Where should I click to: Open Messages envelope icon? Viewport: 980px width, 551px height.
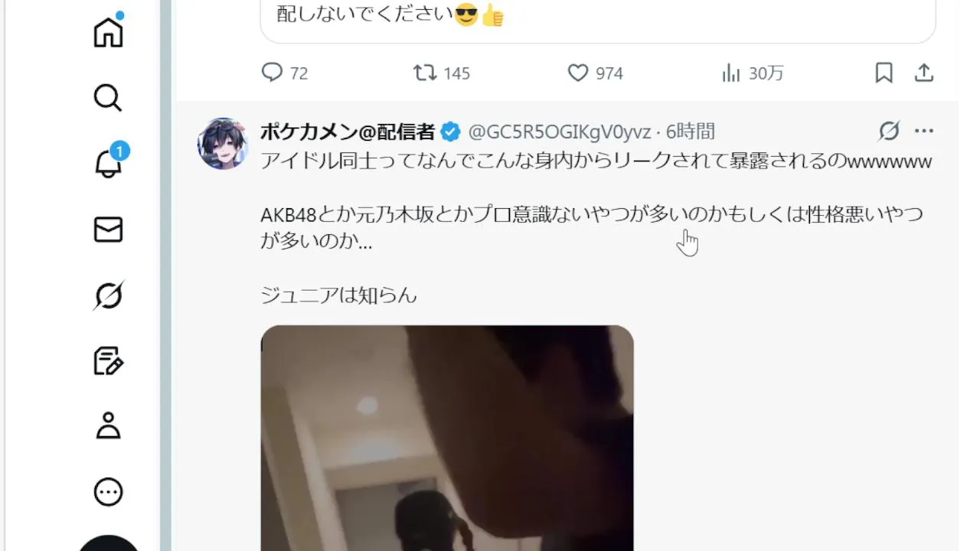(108, 230)
